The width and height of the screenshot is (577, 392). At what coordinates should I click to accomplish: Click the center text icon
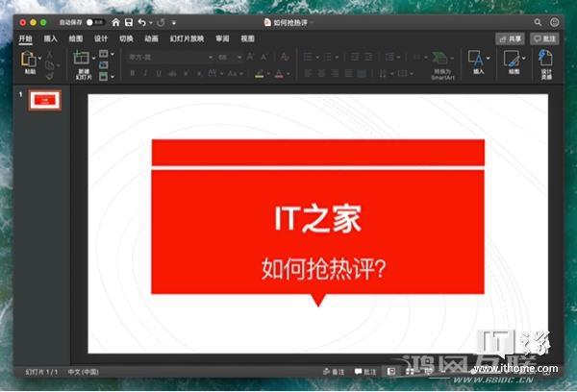[x=321, y=74]
